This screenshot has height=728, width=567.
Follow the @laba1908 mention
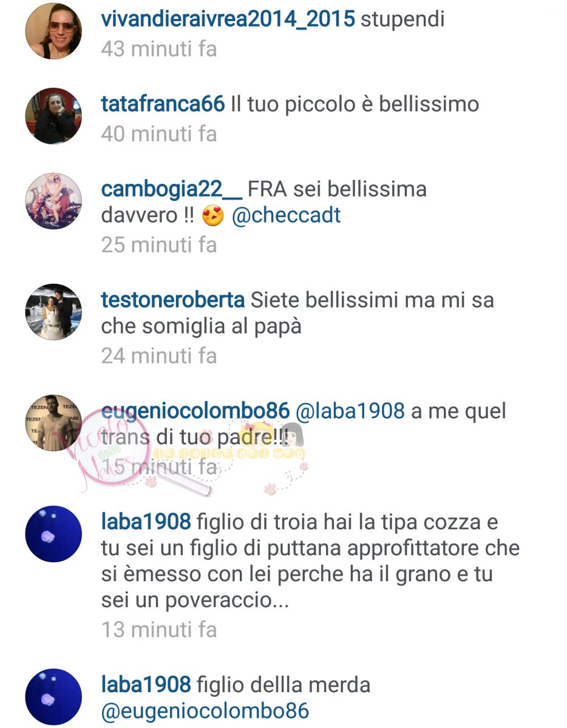[x=350, y=411]
